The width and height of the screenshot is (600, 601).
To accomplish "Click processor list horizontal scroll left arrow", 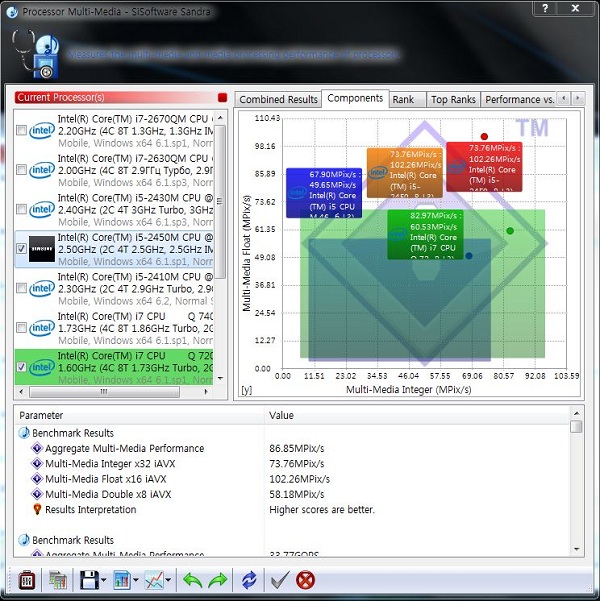I will click(21, 391).
